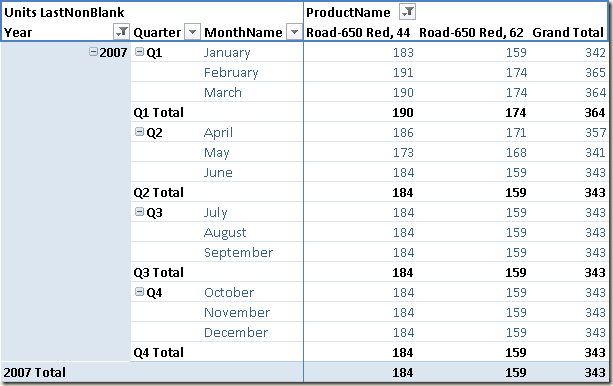Collapse the Q3 quarter group
Viewport: 613px width, 386px height.
[x=139, y=212]
